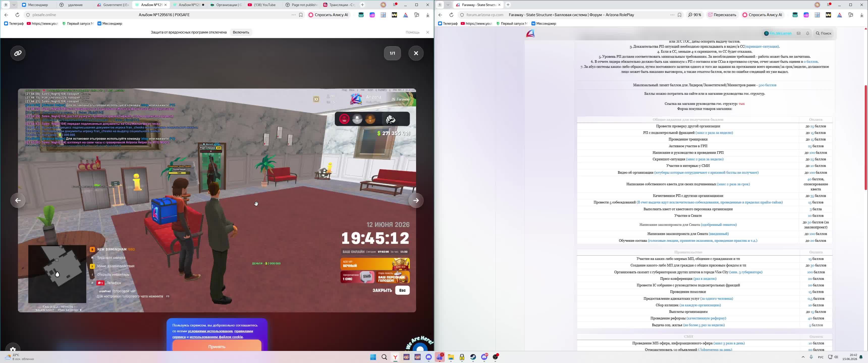This screenshot has width=868, height=363.
Task: Open forum notifications bell icon
Action: click(807, 33)
